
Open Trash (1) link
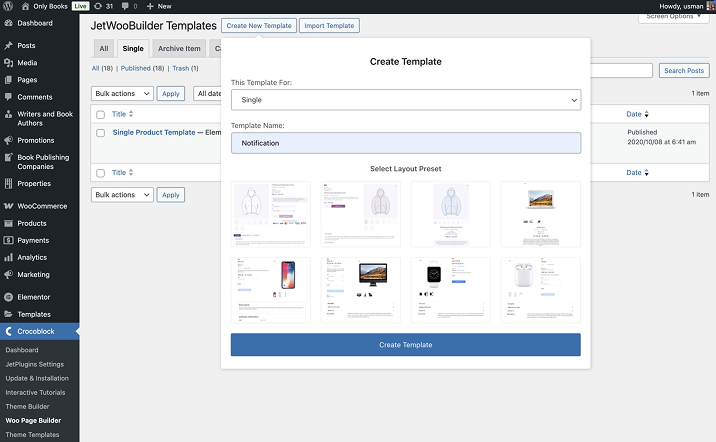tap(185, 68)
